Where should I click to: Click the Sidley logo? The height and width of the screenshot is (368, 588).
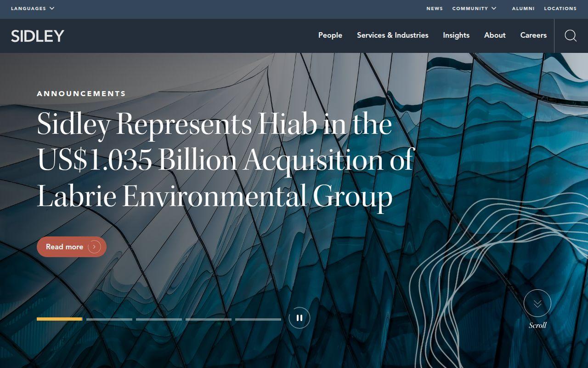pyautogui.click(x=38, y=36)
